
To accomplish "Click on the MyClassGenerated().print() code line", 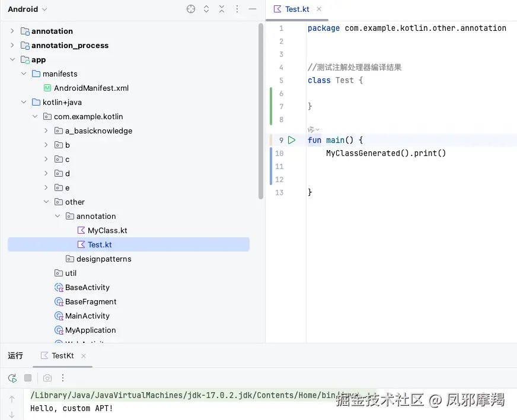I will click(386, 153).
